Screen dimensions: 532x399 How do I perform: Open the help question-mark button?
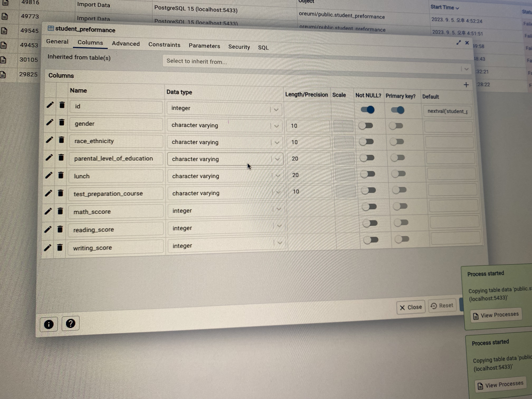70,324
